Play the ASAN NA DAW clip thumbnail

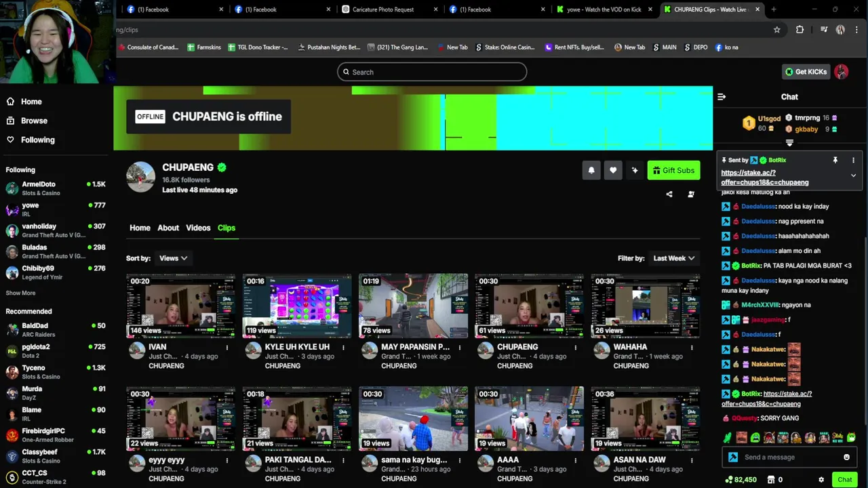point(645,418)
